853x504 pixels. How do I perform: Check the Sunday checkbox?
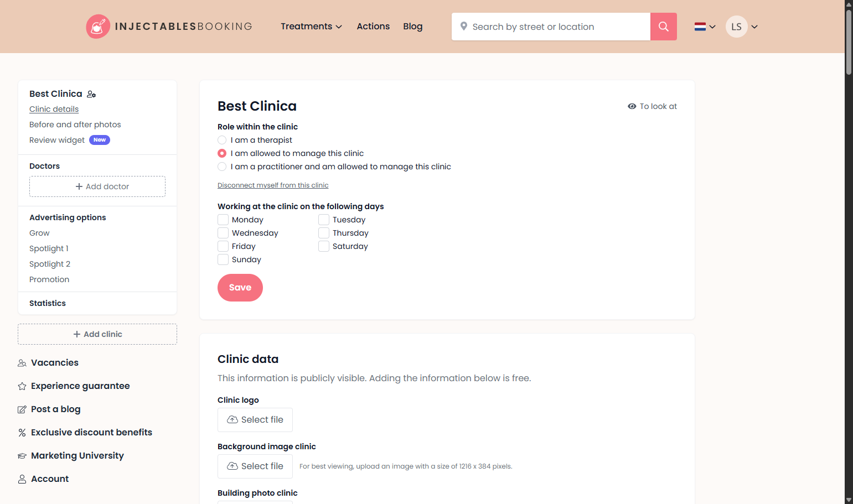(223, 259)
